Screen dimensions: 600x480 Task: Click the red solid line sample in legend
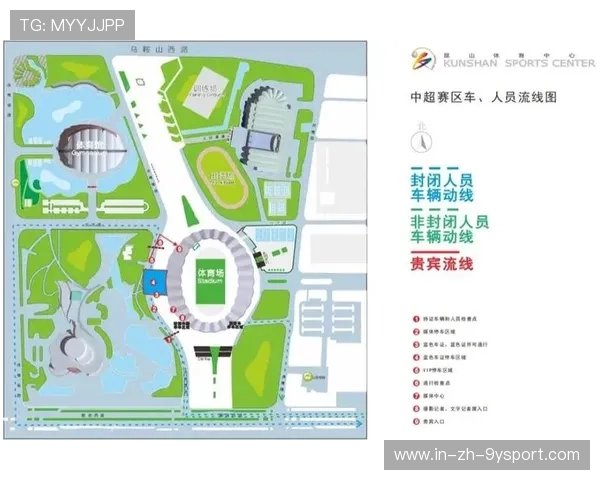[x=434, y=252]
